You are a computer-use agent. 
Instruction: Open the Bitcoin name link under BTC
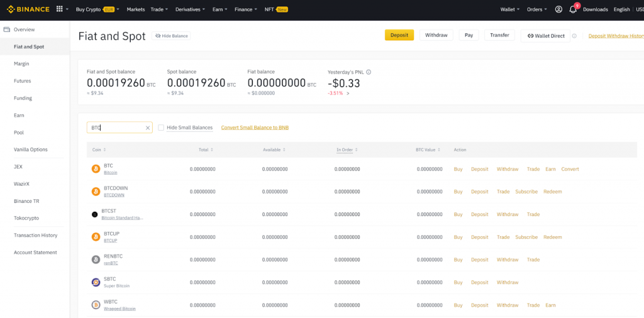111,173
